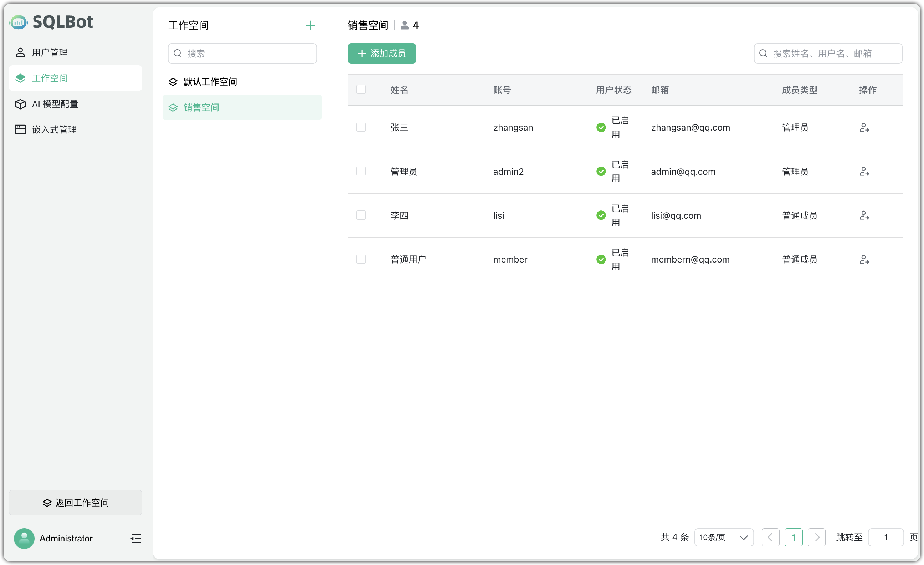The height and width of the screenshot is (565, 924).
Task: Check the checkbox for 普通用户
Action: tap(361, 259)
